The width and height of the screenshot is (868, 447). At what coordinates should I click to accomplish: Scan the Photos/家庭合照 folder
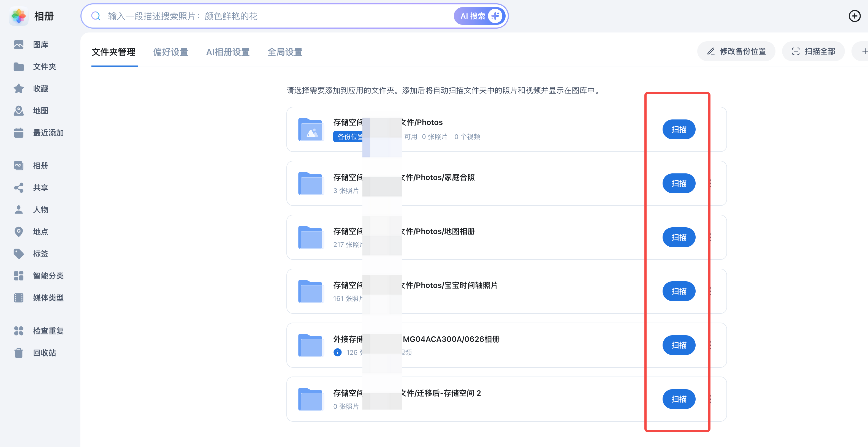tap(679, 183)
